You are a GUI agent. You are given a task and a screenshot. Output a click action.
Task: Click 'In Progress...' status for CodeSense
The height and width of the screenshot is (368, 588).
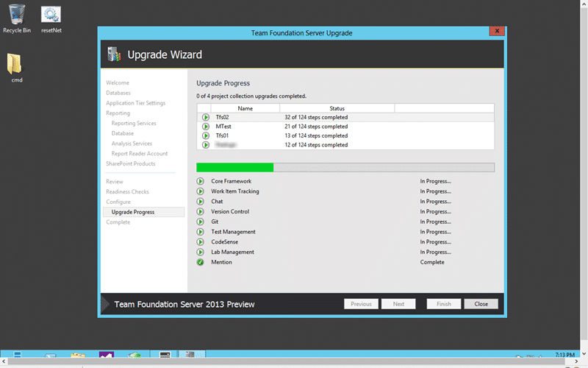(x=435, y=242)
